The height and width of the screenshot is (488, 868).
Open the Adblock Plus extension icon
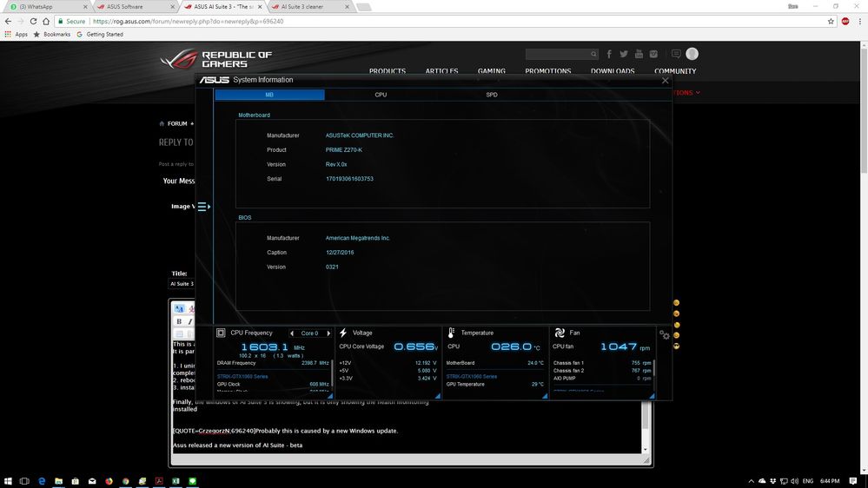point(845,21)
